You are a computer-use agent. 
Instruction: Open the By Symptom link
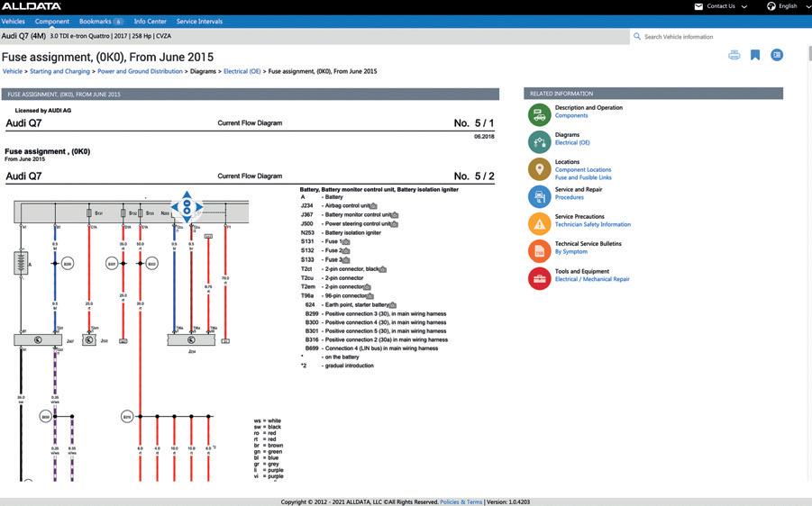pyautogui.click(x=571, y=251)
